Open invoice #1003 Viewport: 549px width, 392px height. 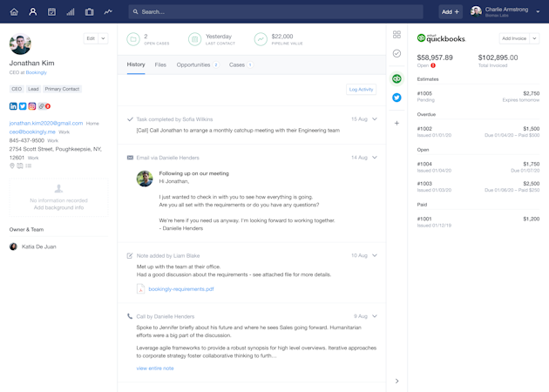(478, 186)
